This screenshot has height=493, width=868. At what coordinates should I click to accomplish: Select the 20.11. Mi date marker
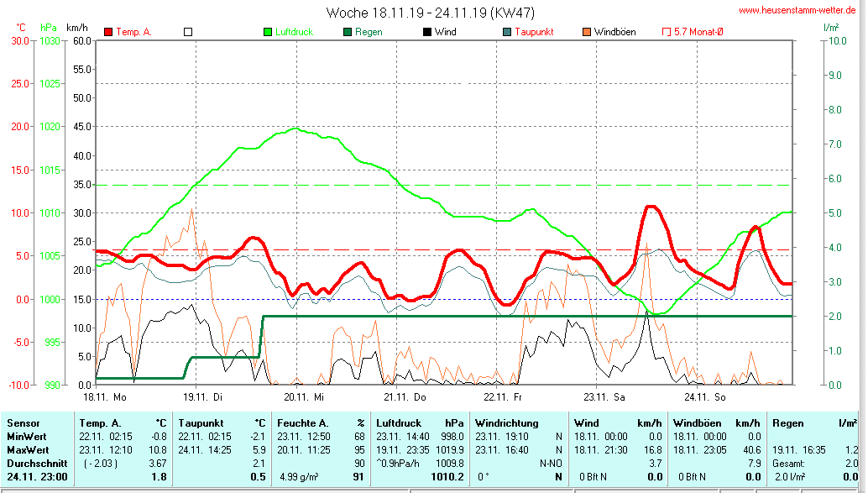tap(303, 396)
